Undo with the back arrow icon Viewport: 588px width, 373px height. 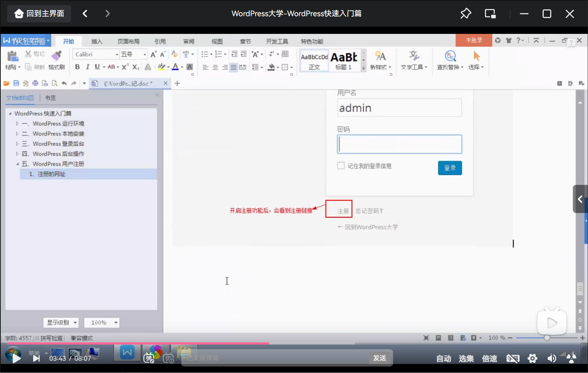(64, 84)
